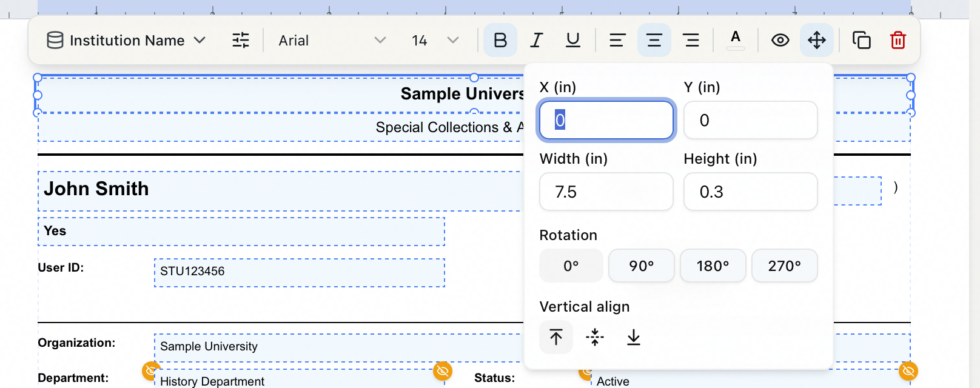Set rotation to 270°
Viewport: 980px width, 388px height.
[785, 266]
